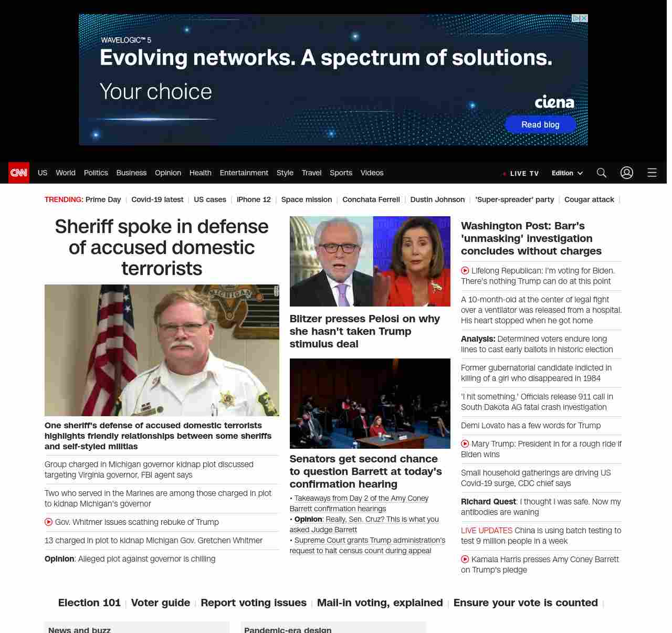This screenshot has width=672, height=633.
Task: Open the Blitzer and Pelosi interview image
Action: 370,261
